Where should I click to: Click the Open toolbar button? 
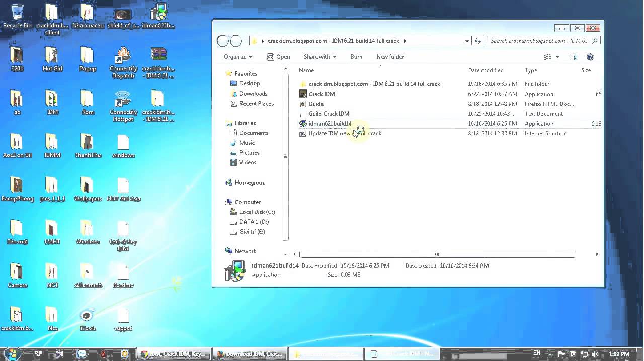279,57
